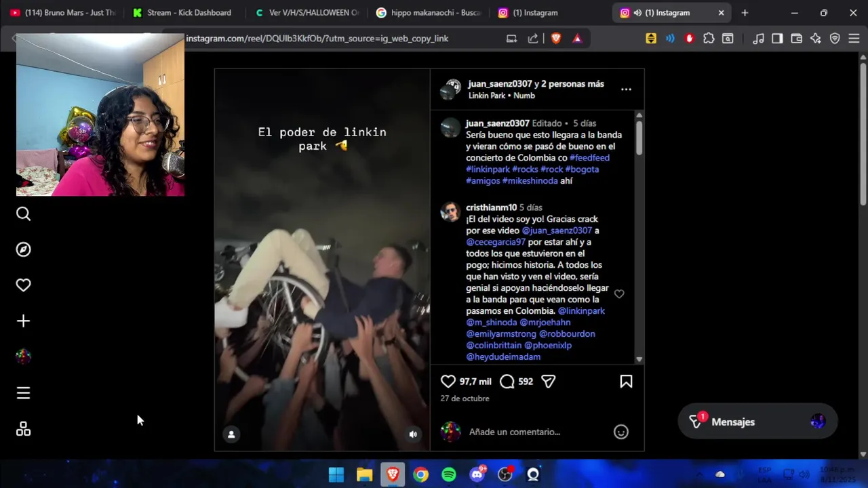
Task: Switch to hippo makanaochi search tab
Action: (x=429, y=13)
